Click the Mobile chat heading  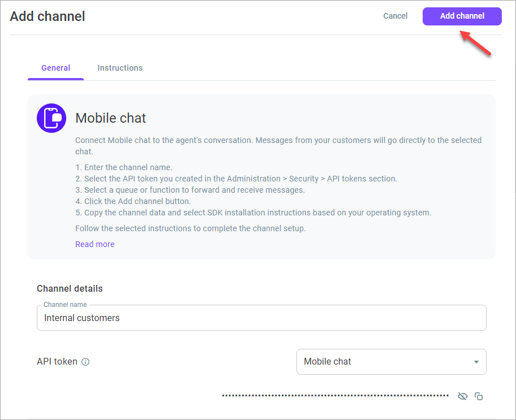point(110,118)
